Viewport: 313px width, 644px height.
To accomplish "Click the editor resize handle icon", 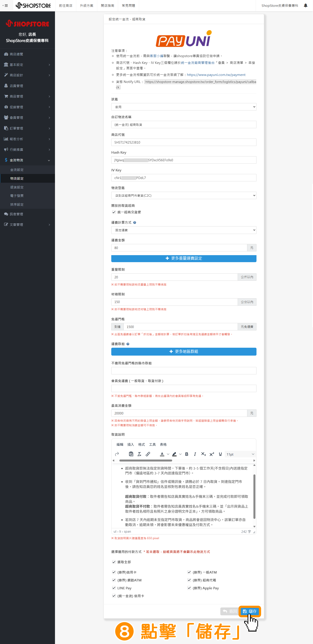I will point(254,532).
